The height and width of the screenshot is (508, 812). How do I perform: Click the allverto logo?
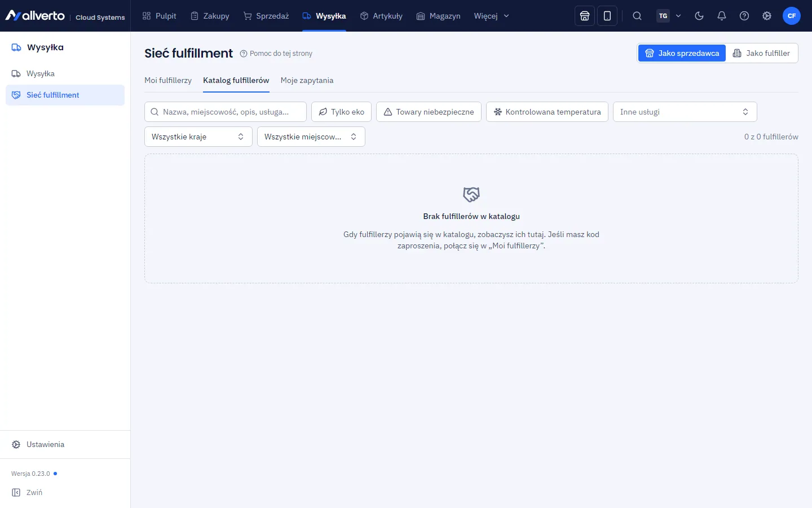35,16
